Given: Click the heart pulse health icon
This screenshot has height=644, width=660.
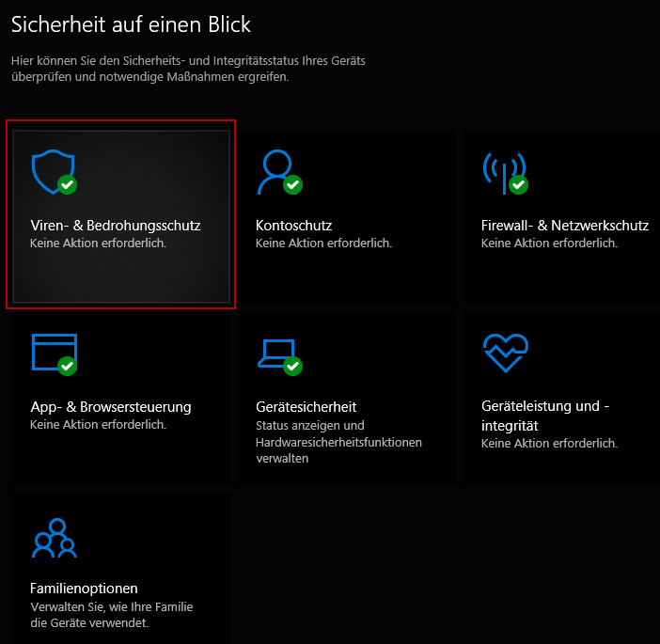Looking at the screenshot, I should (506, 353).
